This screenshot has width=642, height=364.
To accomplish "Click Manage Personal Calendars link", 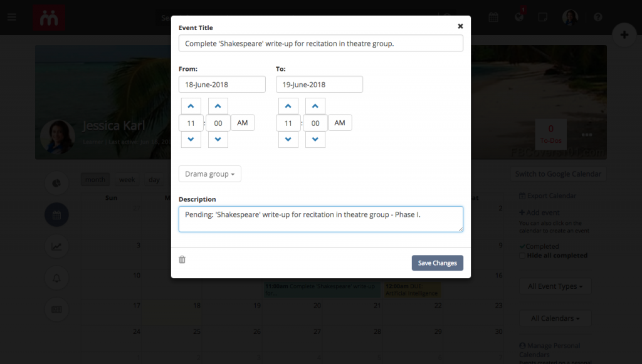I will coord(549,350).
